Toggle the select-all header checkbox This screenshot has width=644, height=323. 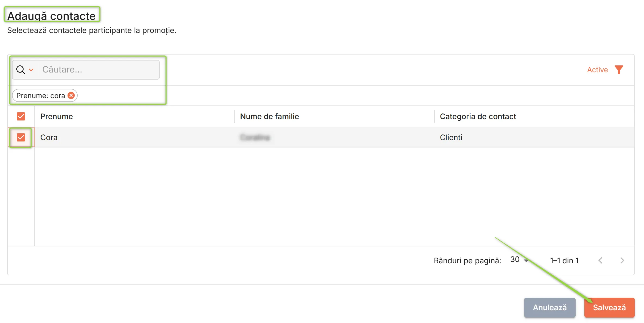click(21, 116)
